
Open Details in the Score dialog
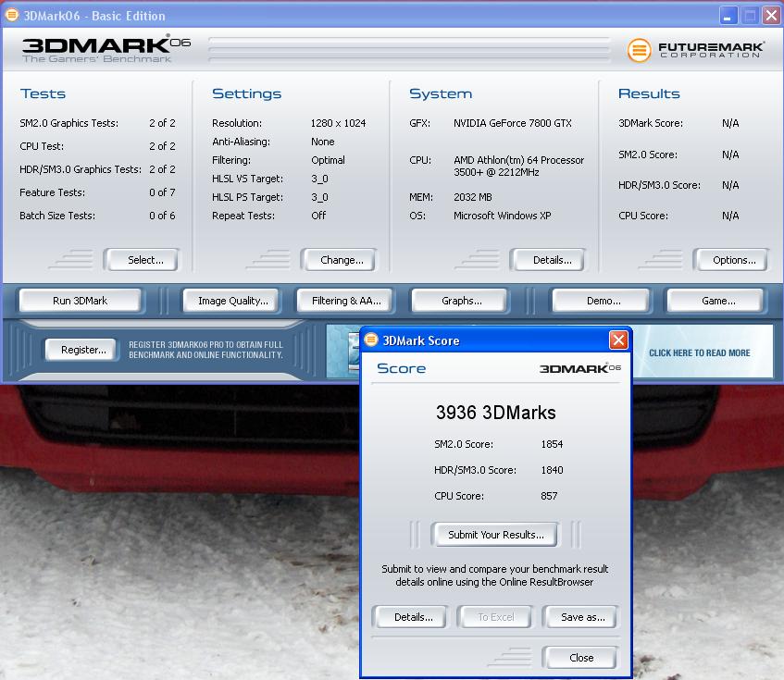coord(410,617)
